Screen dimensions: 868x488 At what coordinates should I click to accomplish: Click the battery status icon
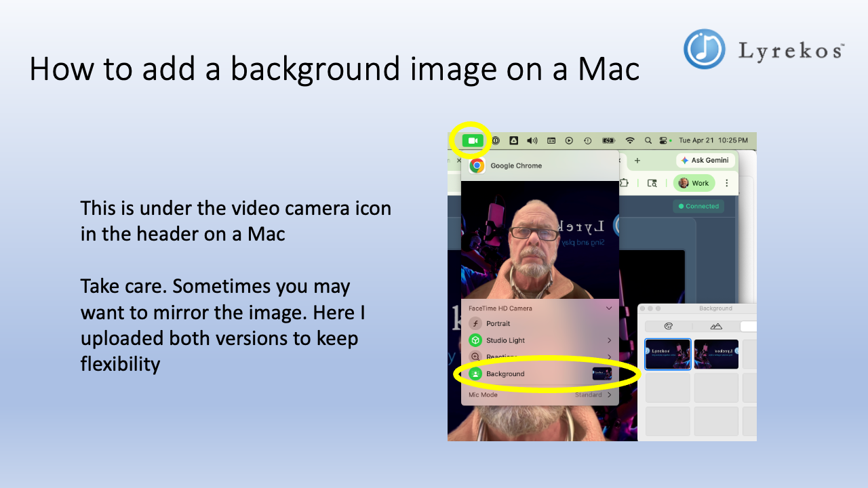(608, 140)
